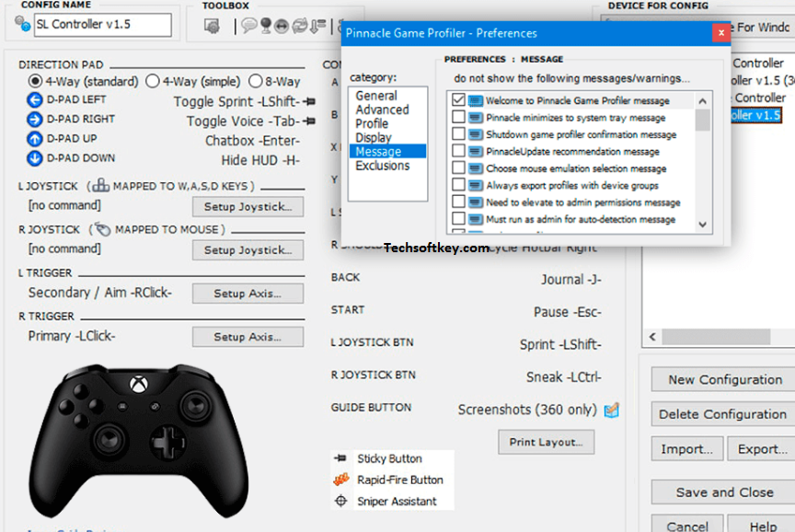Click the cycle arrows toolbox icon
Screen dimensions: 795x532
(299, 26)
